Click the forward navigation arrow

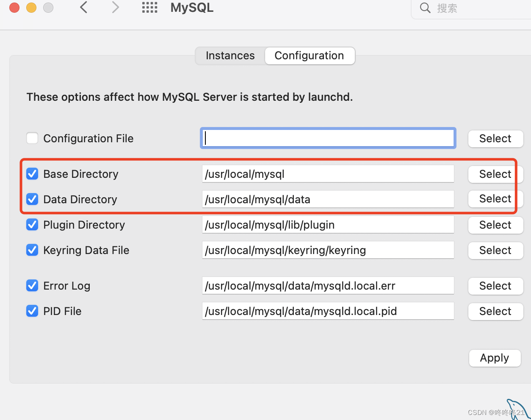coord(115,8)
